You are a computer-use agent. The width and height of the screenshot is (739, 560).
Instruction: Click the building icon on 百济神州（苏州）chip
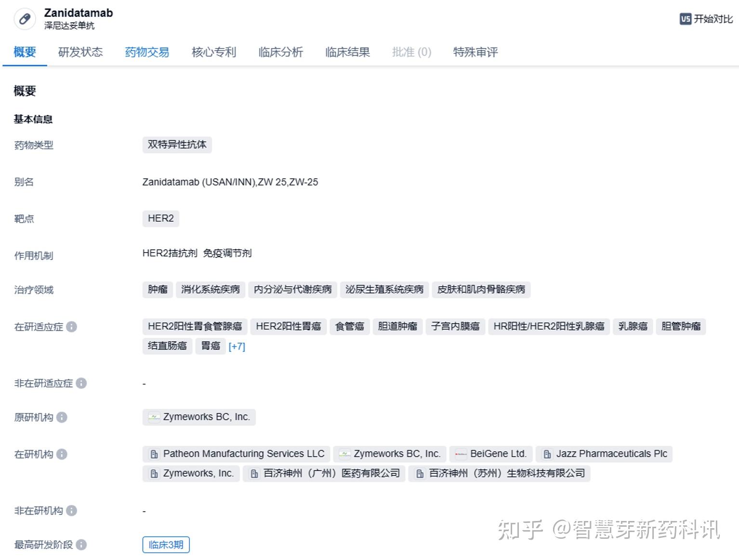click(419, 473)
